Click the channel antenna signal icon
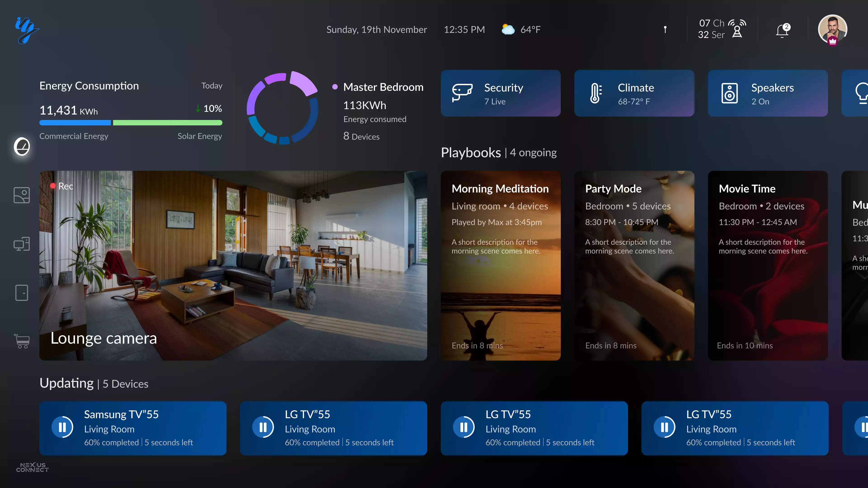 coord(737,29)
